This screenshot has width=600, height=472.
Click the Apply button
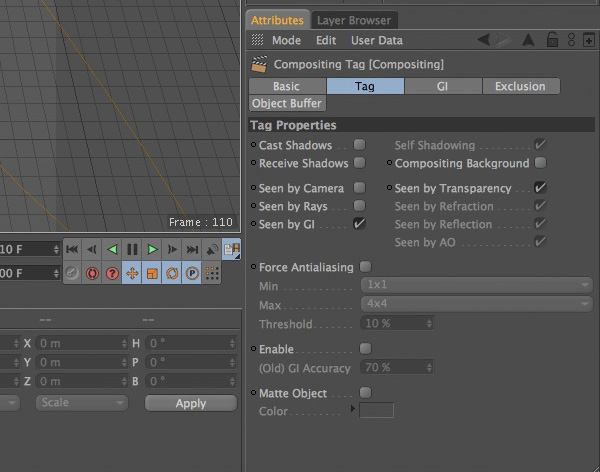point(191,403)
